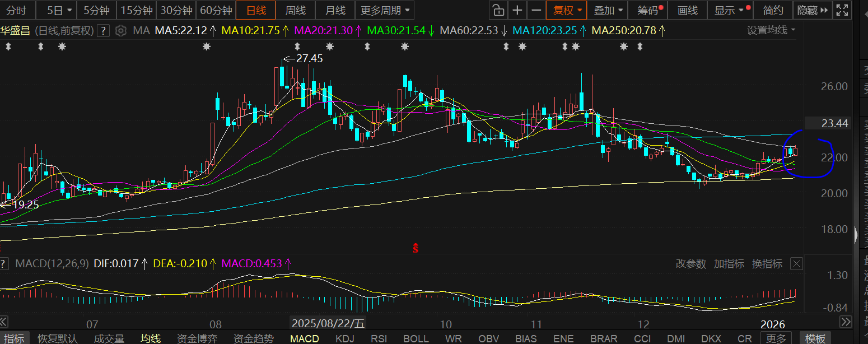This screenshot has width=868, height=344.
Task: Click the 指标 button in bottom bar
Action: (15, 338)
